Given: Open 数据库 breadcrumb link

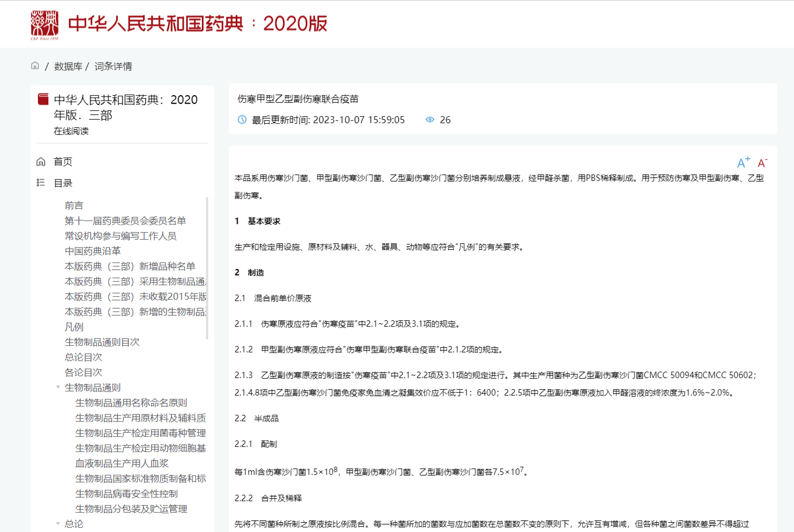Looking at the screenshot, I should 68,66.
